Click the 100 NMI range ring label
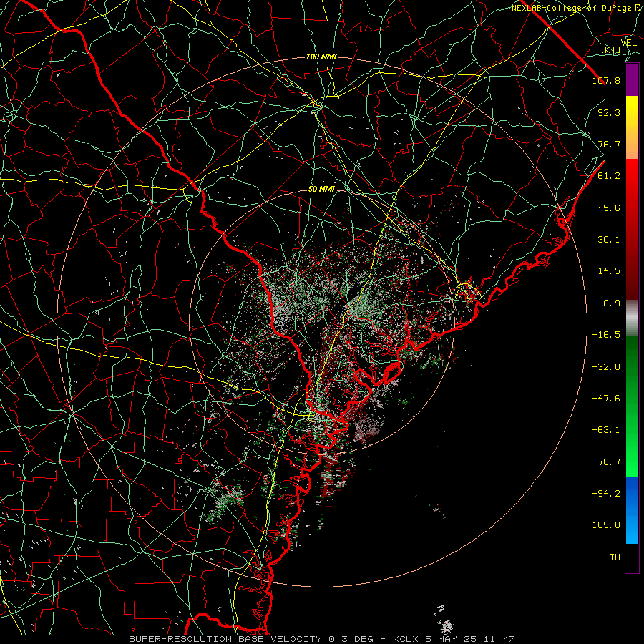Image resolution: width=644 pixels, height=644 pixels. pos(321,57)
